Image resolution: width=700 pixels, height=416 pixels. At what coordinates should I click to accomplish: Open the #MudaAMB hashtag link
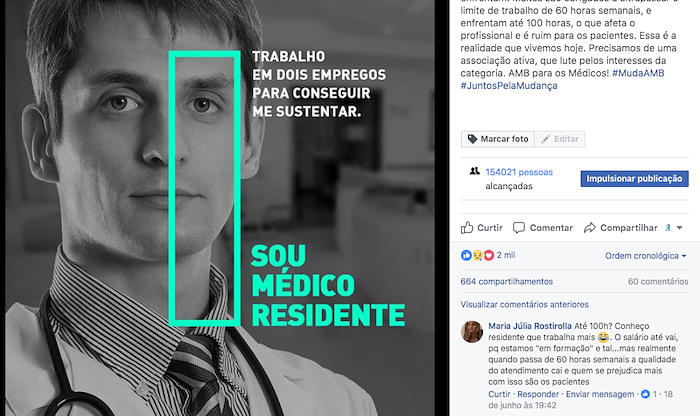tap(638, 73)
